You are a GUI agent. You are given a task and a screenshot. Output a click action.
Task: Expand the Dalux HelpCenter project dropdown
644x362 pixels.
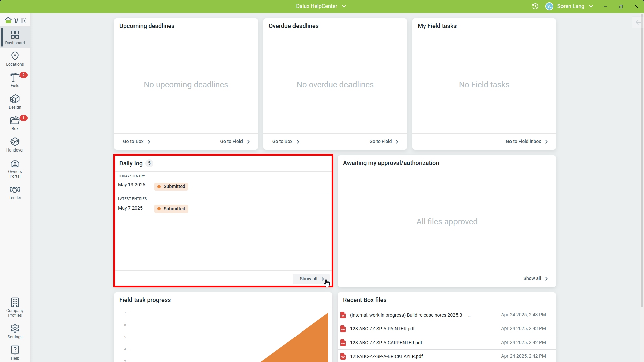click(x=321, y=6)
